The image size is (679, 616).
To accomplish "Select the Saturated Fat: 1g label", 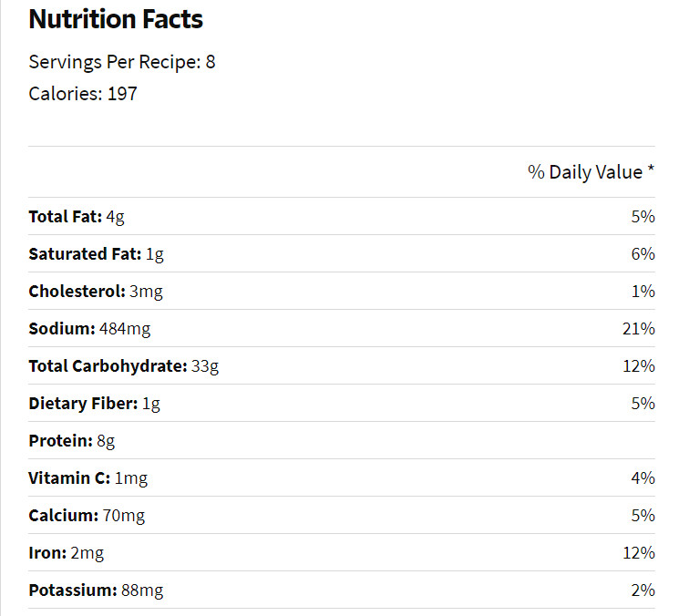I will pos(96,254).
